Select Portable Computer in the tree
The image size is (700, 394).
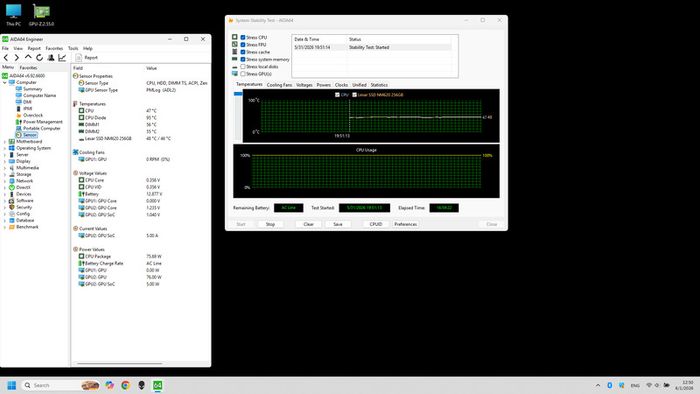click(42, 128)
